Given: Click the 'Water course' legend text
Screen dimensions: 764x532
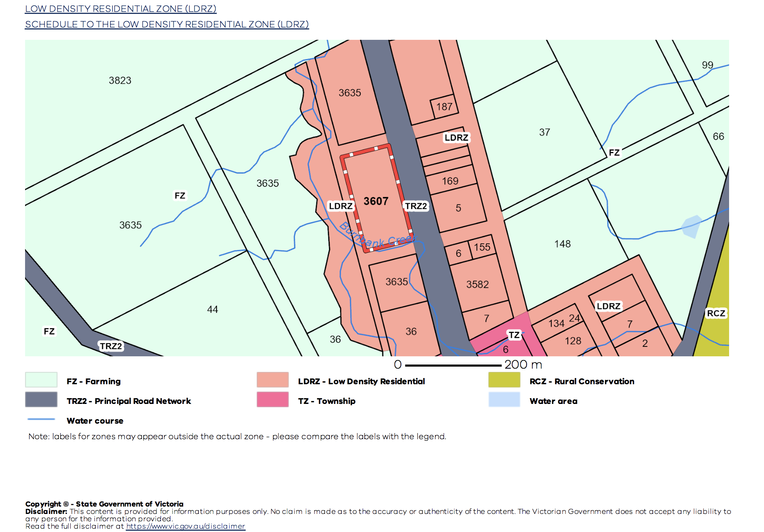Looking at the screenshot, I should point(95,421).
